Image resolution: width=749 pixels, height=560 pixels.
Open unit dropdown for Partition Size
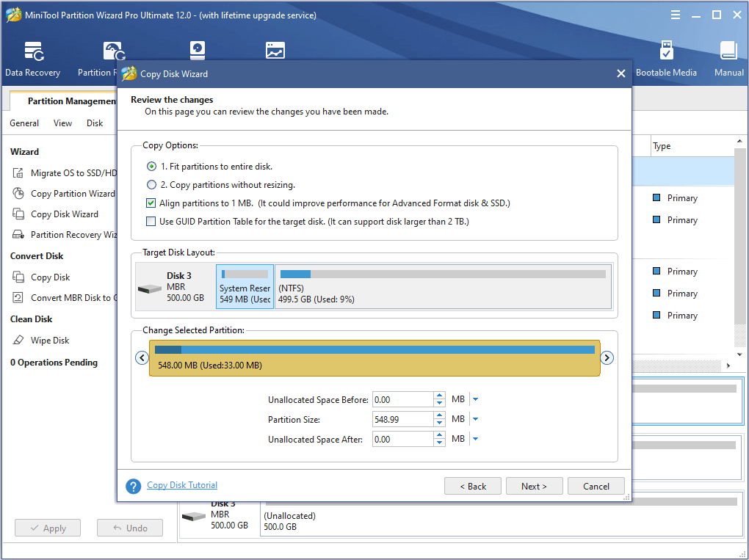[x=475, y=419]
